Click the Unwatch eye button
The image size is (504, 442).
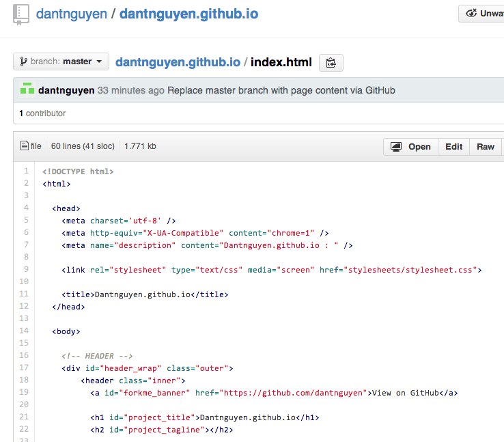pos(481,14)
